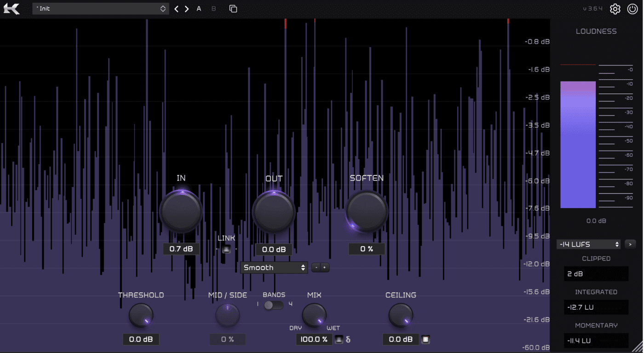Click the -0.8 dB scale label
This screenshot has width=644, height=353.
537,42
